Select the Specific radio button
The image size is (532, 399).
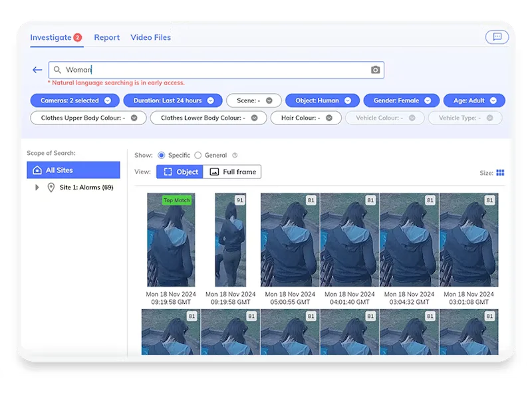point(162,155)
